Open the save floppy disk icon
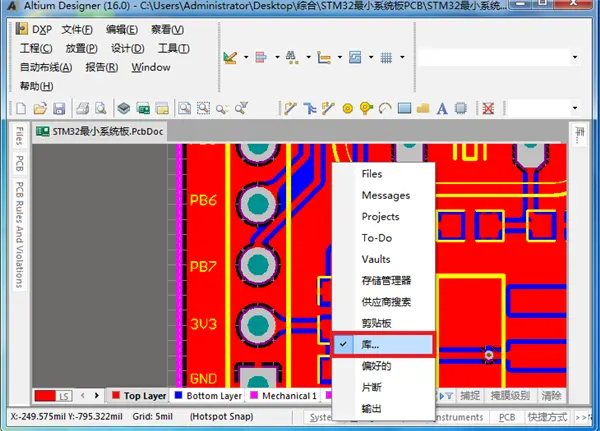Image resolution: width=600 pixels, height=431 pixels. [59, 109]
